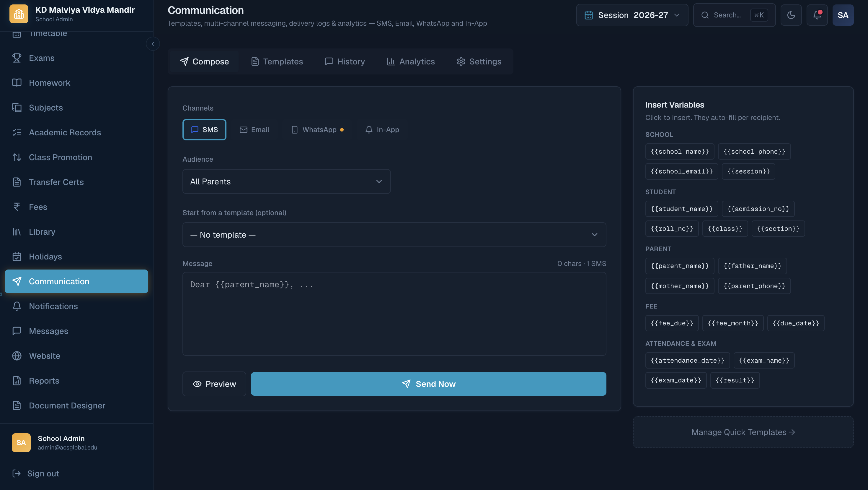Insert the {{student_name}} variable

[682, 209]
